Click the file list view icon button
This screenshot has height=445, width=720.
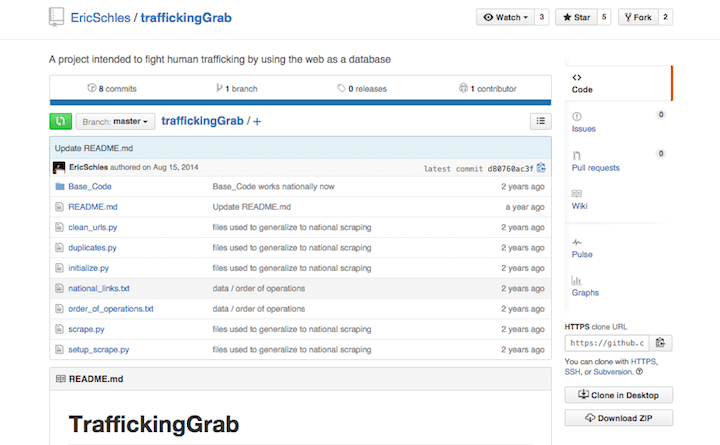[540, 121]
